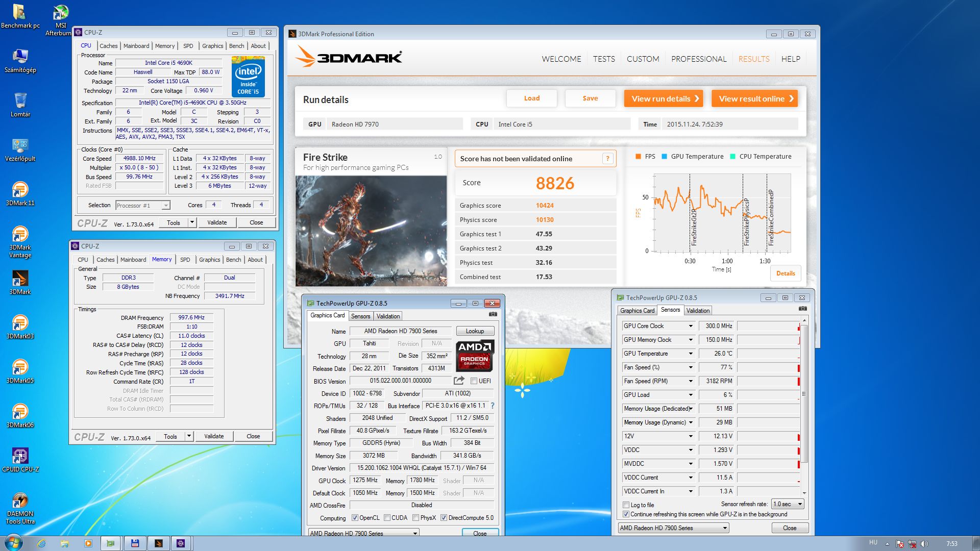Toggle the UEFI checkbox in GPU-Z
980x551 pixels.
pyautogui.click(x=474, y=381)
